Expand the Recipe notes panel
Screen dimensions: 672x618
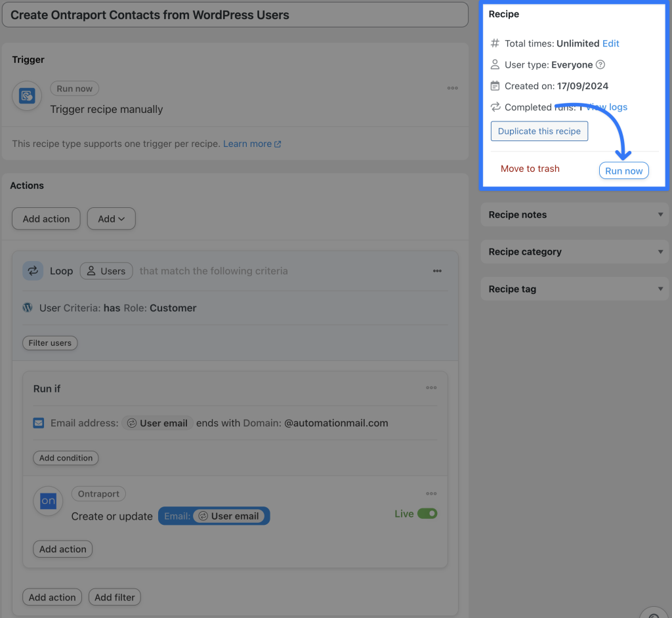[574, 215]
